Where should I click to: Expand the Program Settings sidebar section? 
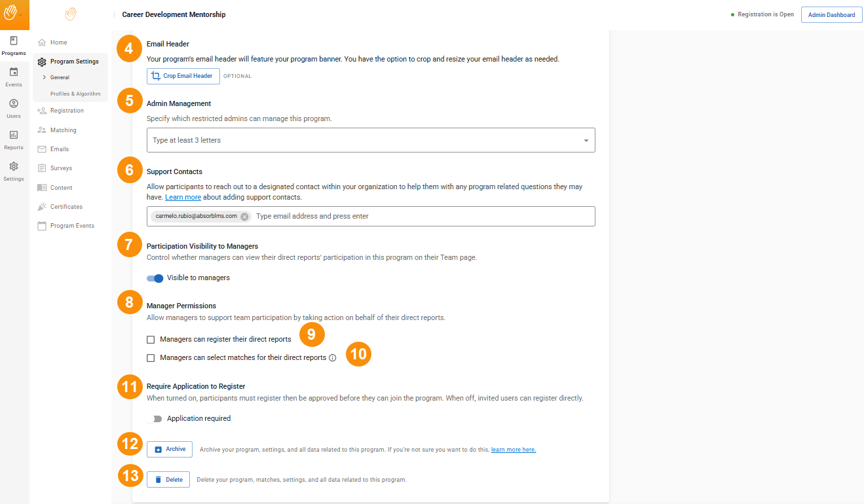coord(74,62)
